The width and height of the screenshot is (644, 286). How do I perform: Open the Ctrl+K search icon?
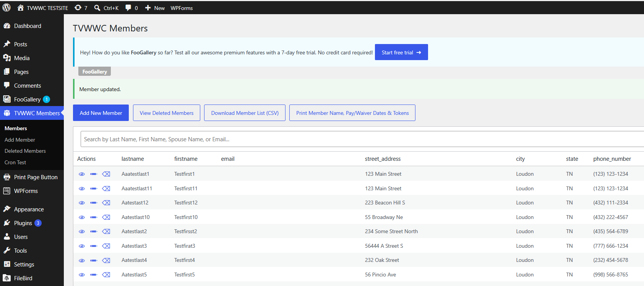[x=97, y=8]
